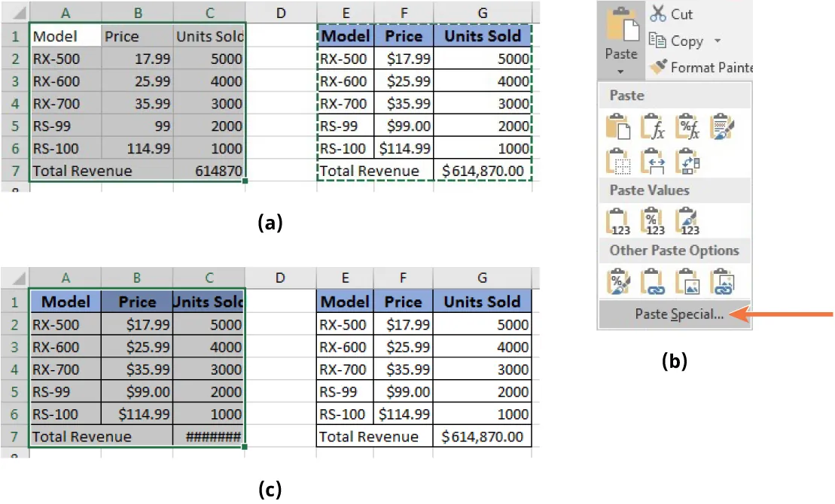Select the Transpose paste icon
This screenshot has height=504, width=835.
pyautogui.click(x=687, y=162)
